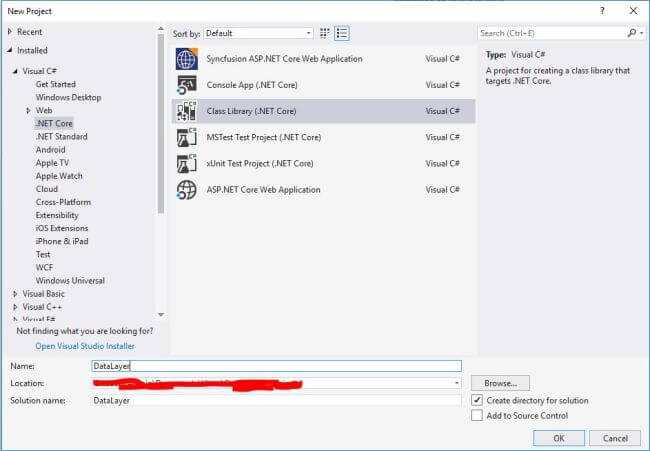This screenshot has width=650, height=451.
Task: Select the ASP.NET Core Web Application globe icon
Action: click(x=187, y=190)
